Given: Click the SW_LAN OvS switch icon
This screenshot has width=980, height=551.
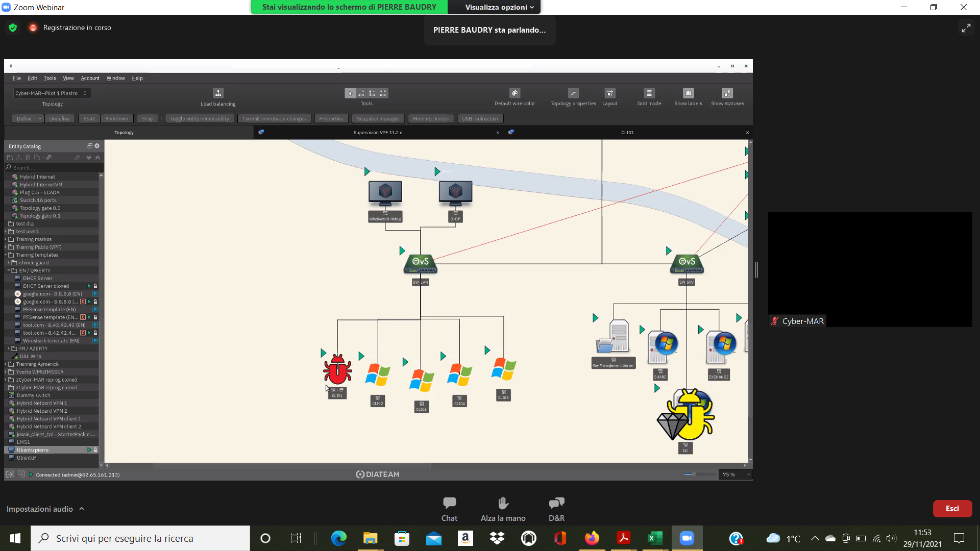Looking at the screenshot, I should click(421, 264).
